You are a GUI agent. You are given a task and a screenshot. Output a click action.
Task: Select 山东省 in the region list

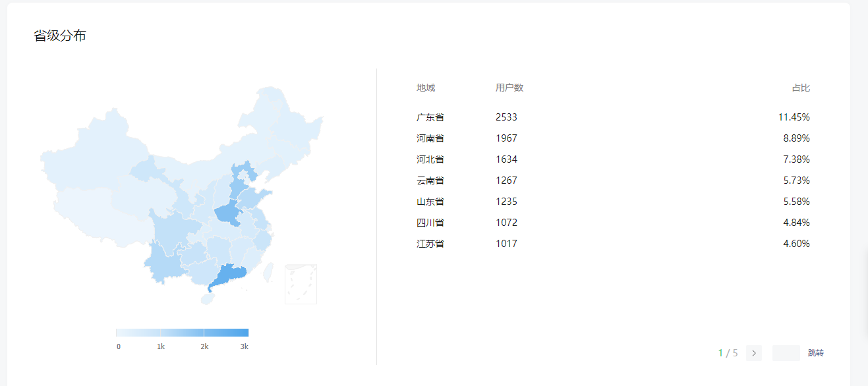pos(430,202)
